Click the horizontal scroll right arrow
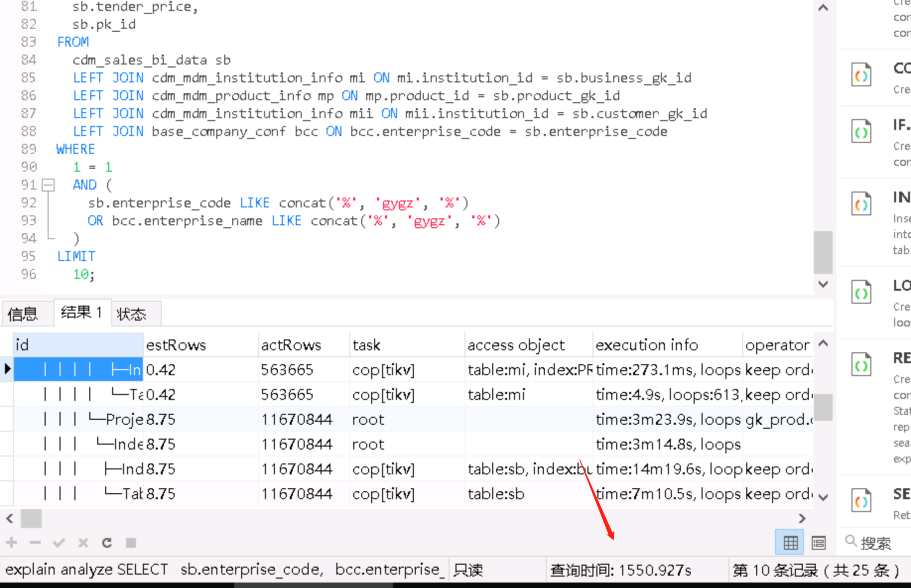Screen dimensions: 911x588 [802, 519]
